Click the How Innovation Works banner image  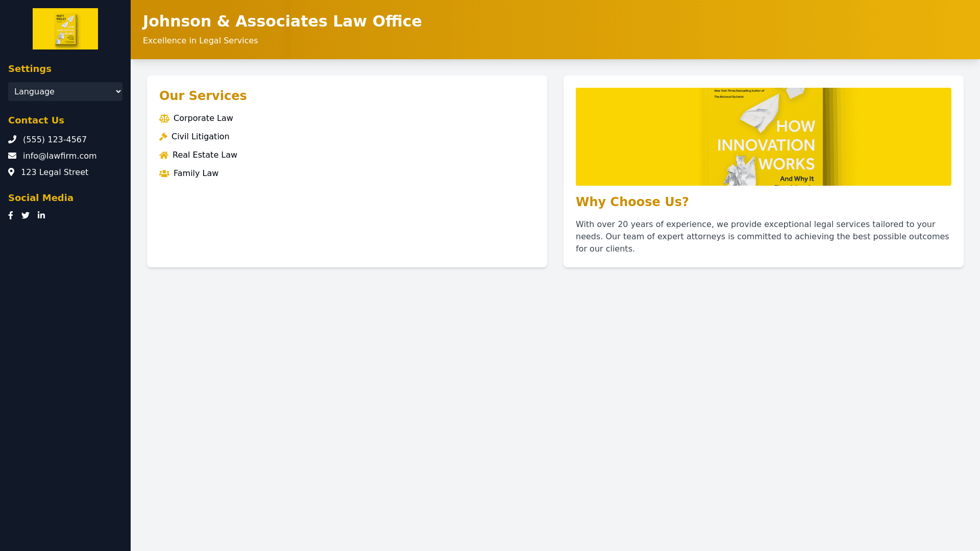(763, 137)
